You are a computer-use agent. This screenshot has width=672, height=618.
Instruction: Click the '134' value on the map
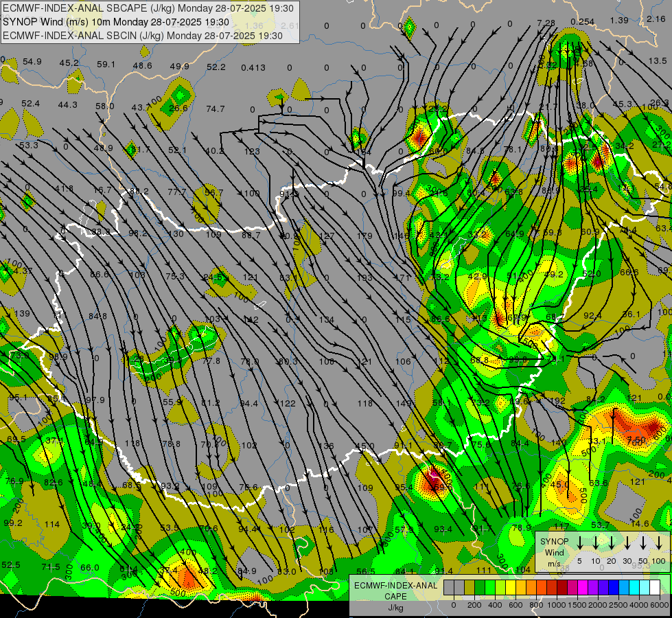click(x=327, y=319)
